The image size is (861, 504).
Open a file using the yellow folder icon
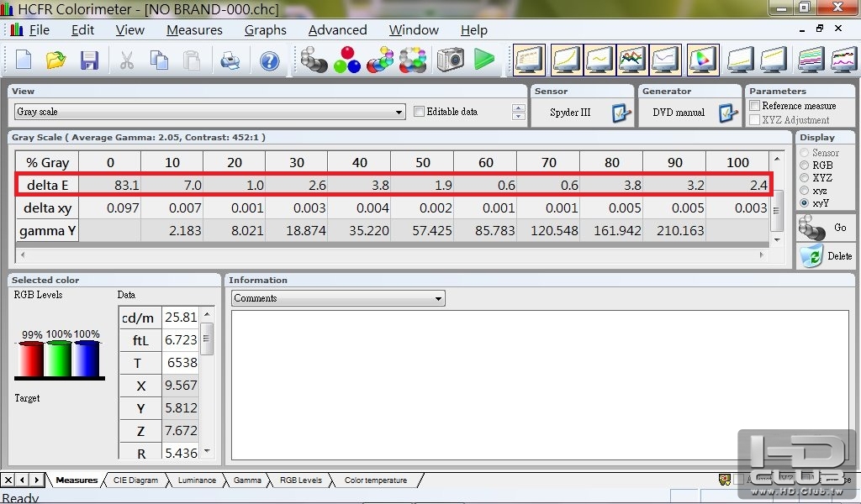(55, 60)
